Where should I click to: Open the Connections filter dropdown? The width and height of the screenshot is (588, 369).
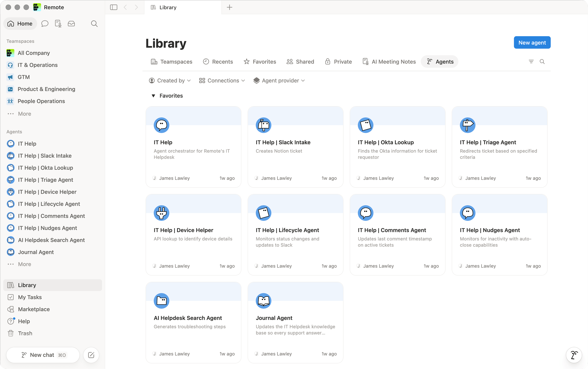222,81
